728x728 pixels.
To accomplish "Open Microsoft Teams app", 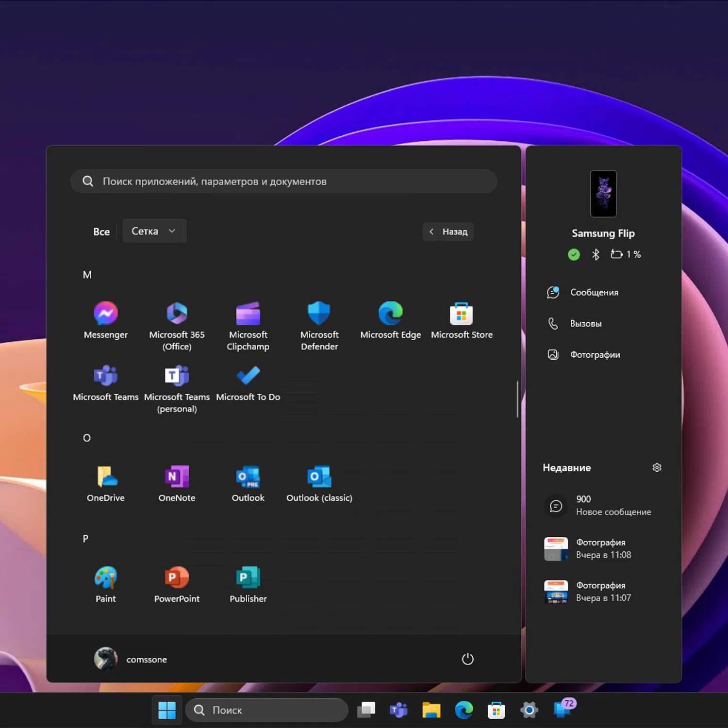I will click(105, 382).
